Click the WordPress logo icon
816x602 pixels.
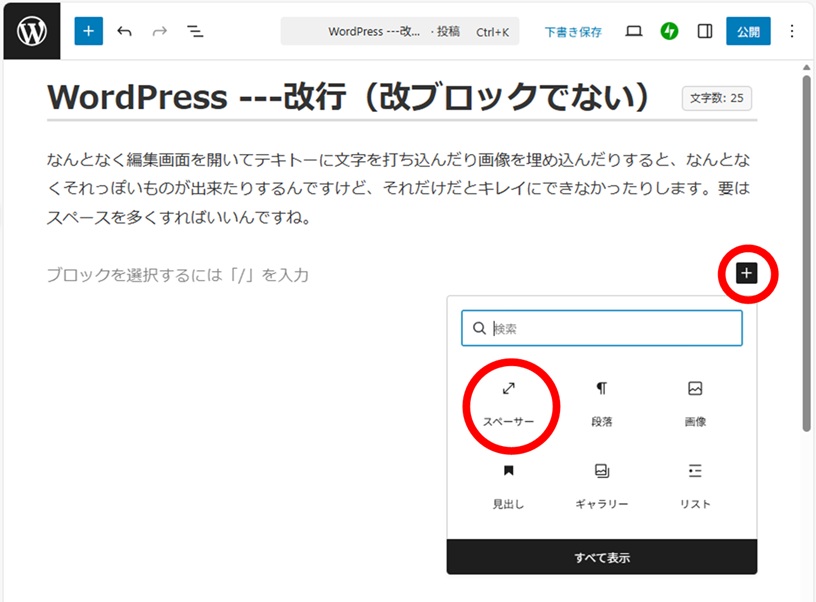(x=31, y=31)
